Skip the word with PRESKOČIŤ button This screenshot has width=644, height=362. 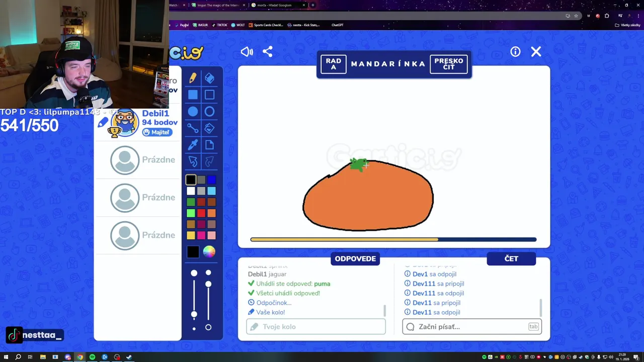(449, 64)
